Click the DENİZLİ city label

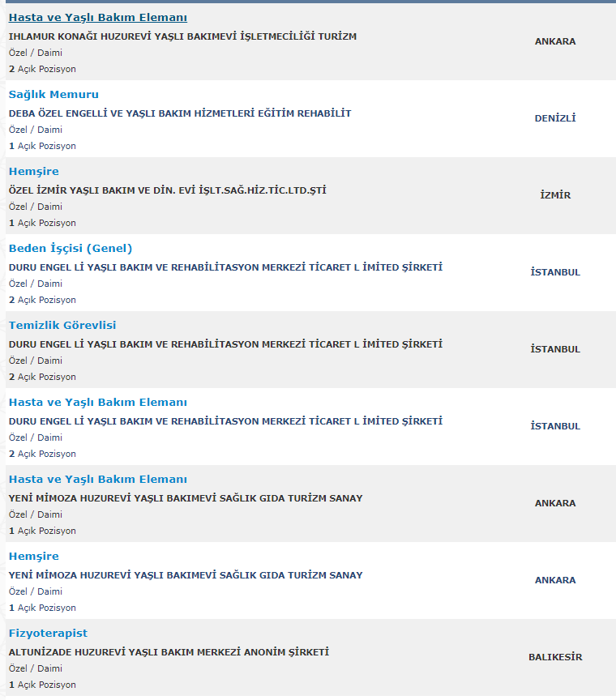(x=555, y=118)
